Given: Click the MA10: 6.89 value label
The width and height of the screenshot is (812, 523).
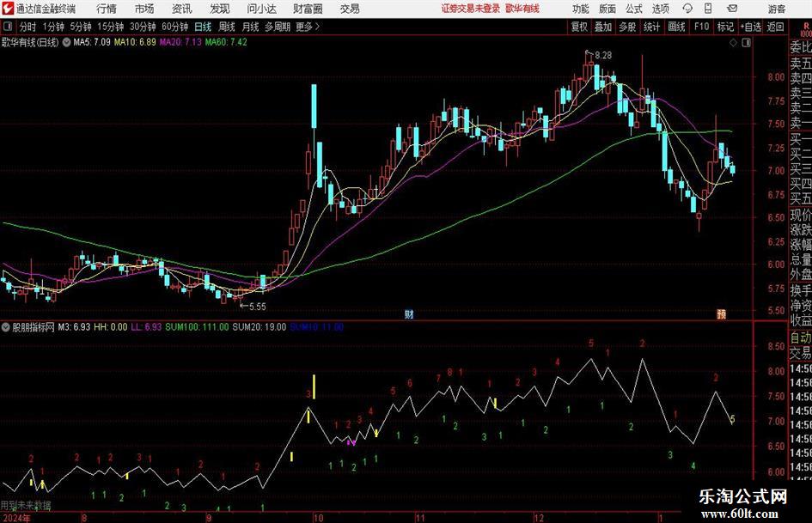Looking at the screenshot, I should pyautogui.click(x=135, y=42).
